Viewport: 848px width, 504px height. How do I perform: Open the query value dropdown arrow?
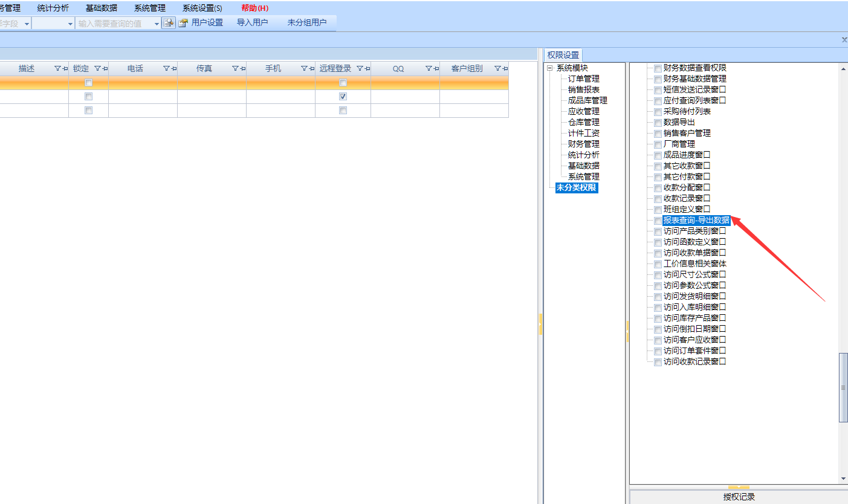157,24
